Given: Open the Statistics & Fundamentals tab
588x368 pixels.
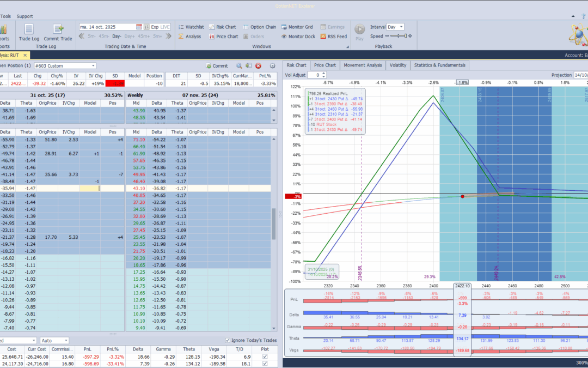Looking at the screenshot, I should pos(439,65).
